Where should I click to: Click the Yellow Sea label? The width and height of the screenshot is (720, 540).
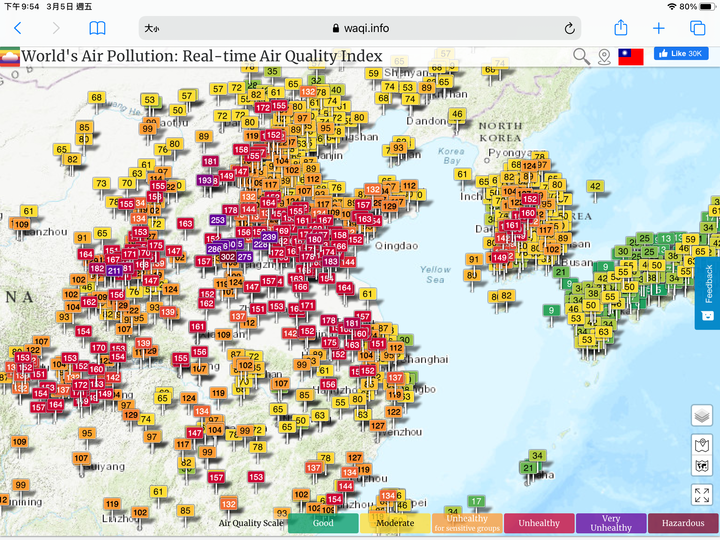[x=435, y=274]
